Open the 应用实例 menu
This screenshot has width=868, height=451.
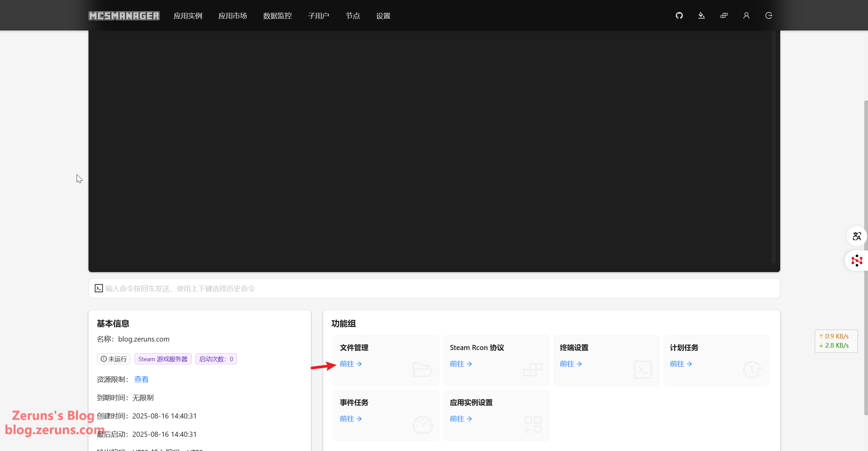point(188,16)
